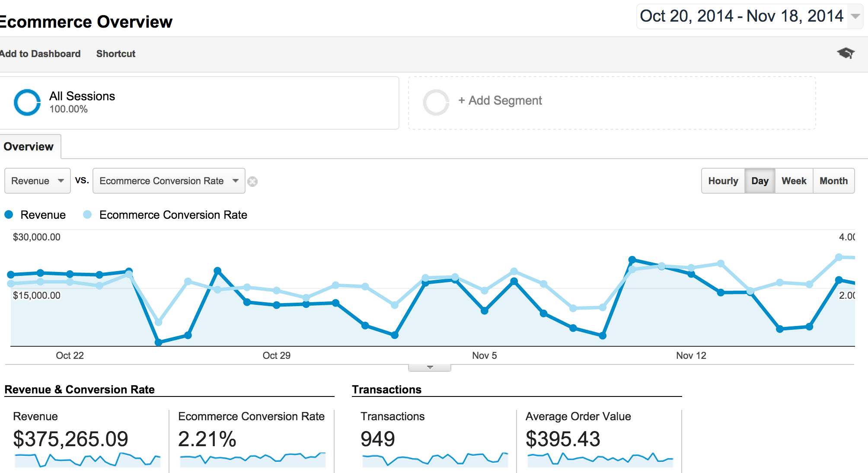Select the All Sessions segment box

click(x=199, y=103)
